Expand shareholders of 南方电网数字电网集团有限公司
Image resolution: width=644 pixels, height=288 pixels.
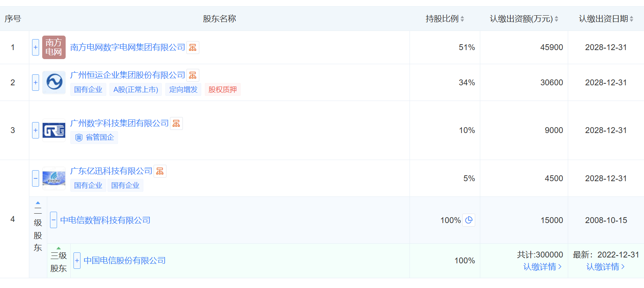36,47
